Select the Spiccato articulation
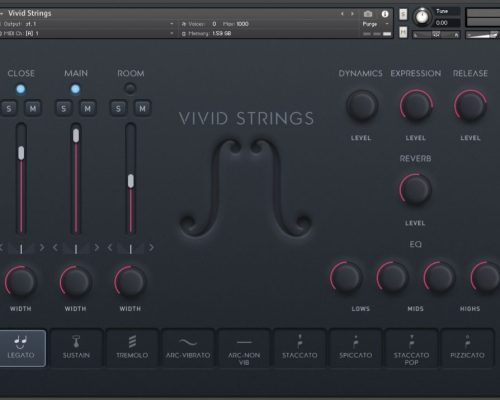 (355, 348)
